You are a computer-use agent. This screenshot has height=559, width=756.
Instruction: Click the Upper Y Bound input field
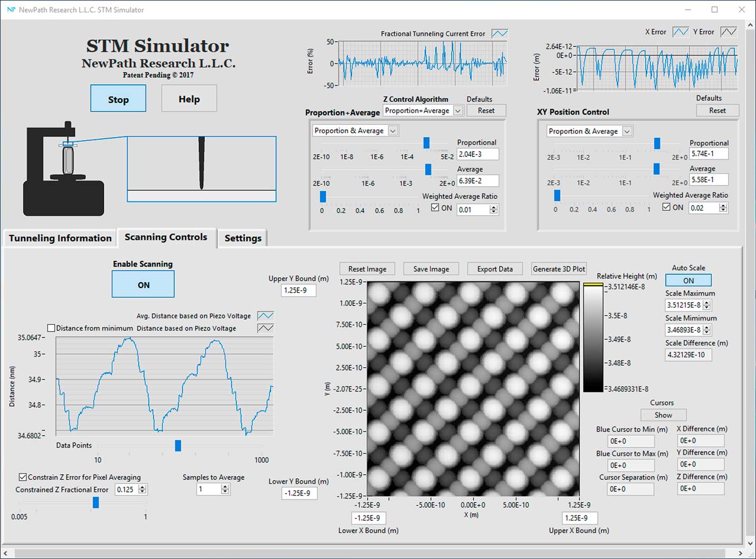pos(299,290)
